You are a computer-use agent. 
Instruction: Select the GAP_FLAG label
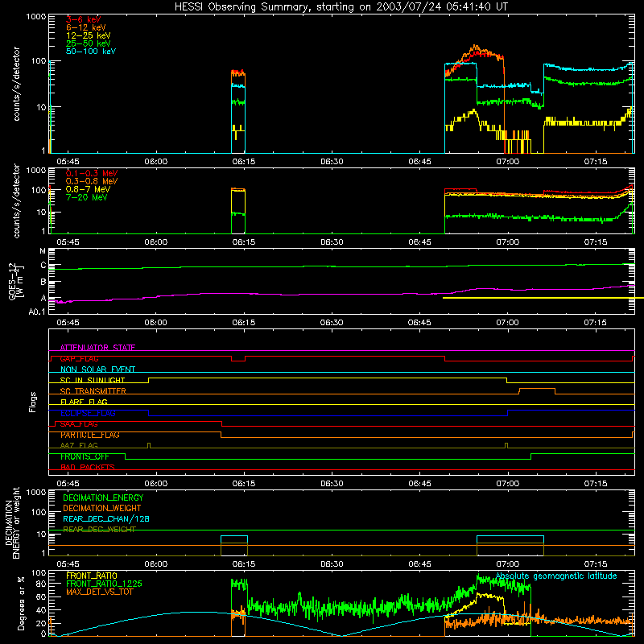tap(79, 358)
